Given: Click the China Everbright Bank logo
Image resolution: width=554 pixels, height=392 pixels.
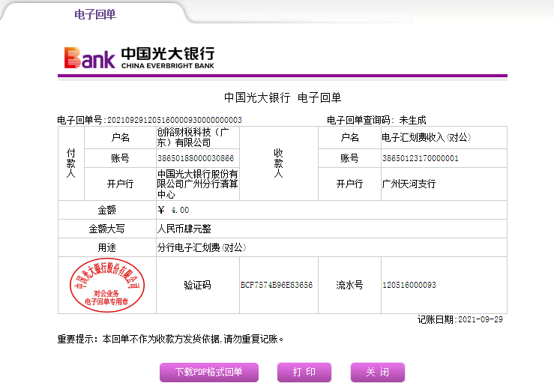Looking at the screenshot, I should click(139, 58).
